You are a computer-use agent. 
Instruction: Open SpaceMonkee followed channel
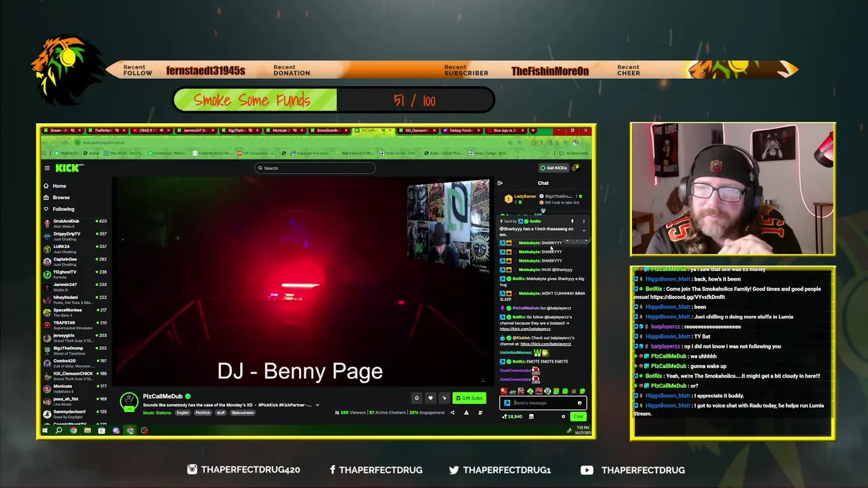coord(75,312)
